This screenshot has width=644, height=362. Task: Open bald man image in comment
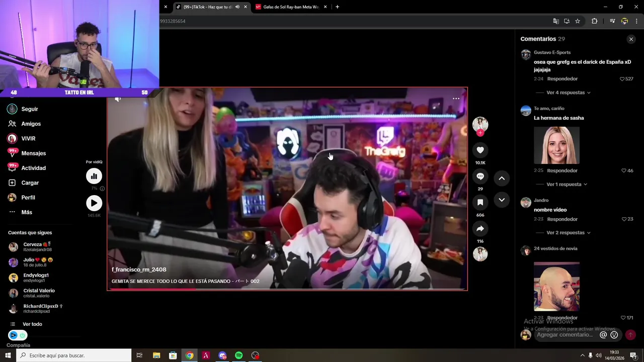point(556,286)
